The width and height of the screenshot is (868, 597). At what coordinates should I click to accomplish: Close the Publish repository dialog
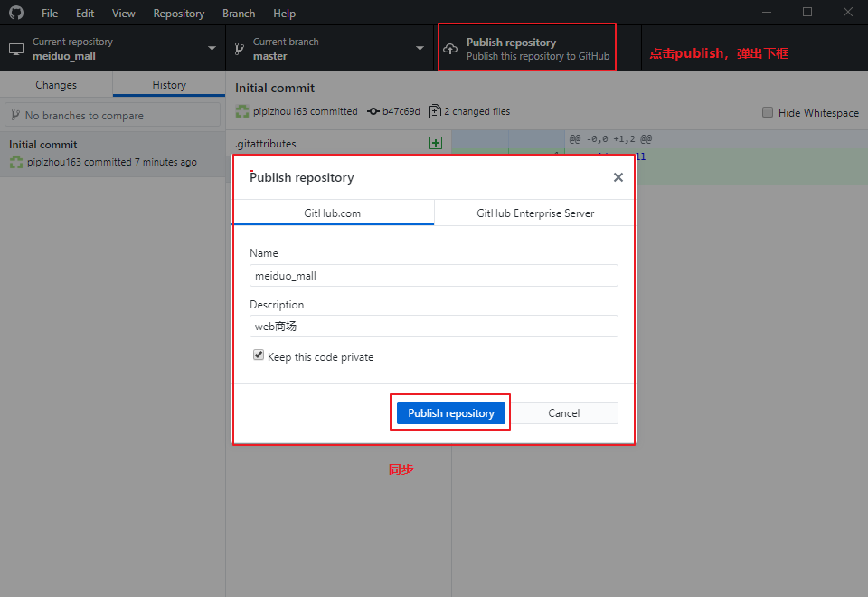(x=618, y=177)
